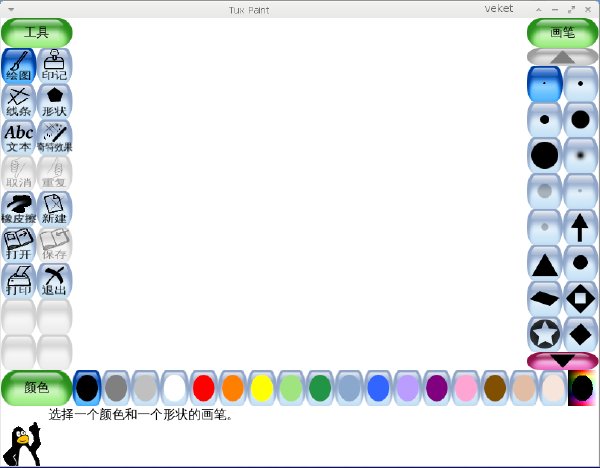This screenshot has width=600, height=468.
Task: Open the window menu arrow in title bar
Action: pyautogui.click(x=11, y=10)
